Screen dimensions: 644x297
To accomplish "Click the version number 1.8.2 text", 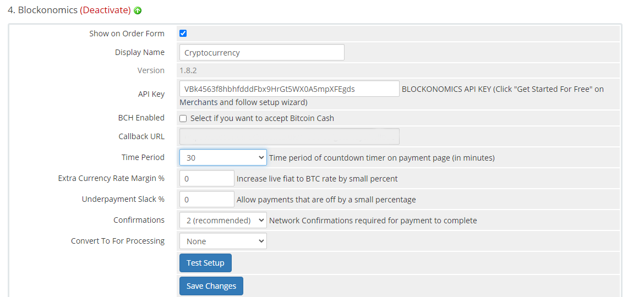I will [x=188, y=70].
